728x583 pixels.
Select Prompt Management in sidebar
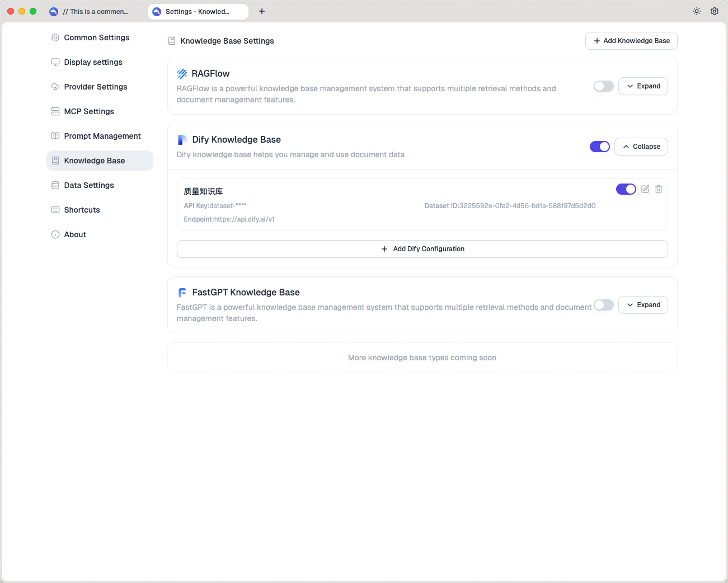(x=100, y=136)
